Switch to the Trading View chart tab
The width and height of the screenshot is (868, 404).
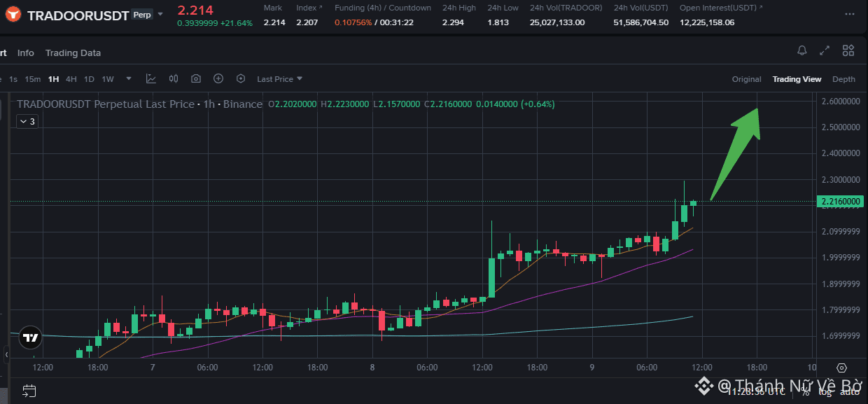click(797, 79)
